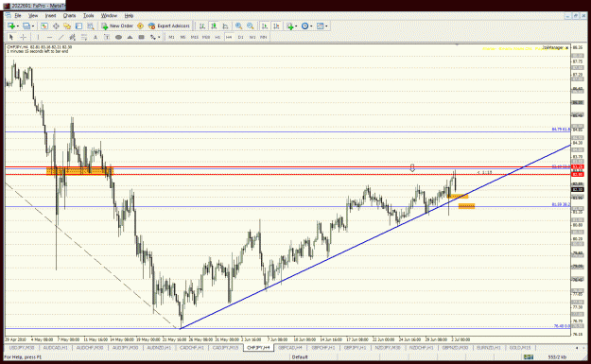Switch to the M15 timeframe
Screen dimensions: 591x364
(195, 37)
